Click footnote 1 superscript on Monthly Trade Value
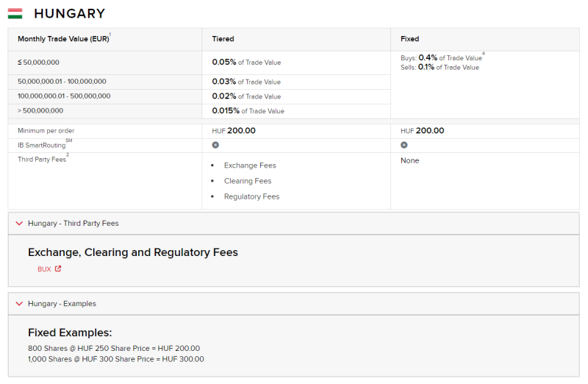The width and height of the screenshot is (588, 384). tap(110, 35)
